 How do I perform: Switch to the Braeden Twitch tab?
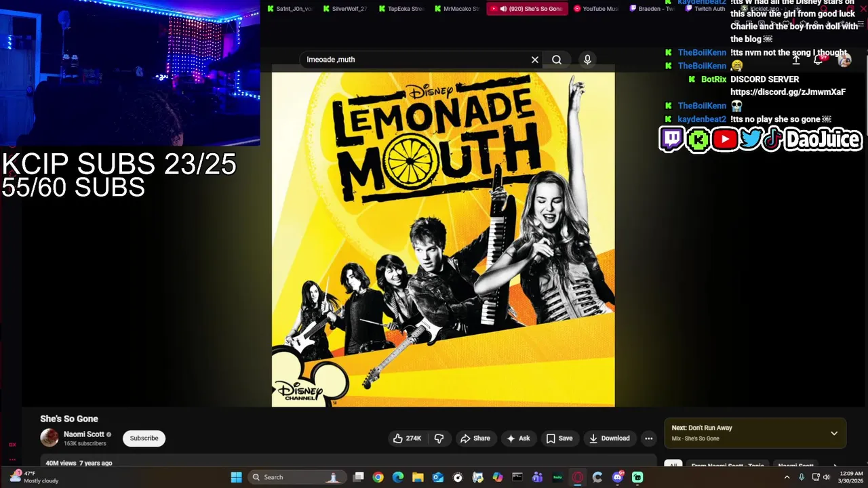(x=652, y=9)
